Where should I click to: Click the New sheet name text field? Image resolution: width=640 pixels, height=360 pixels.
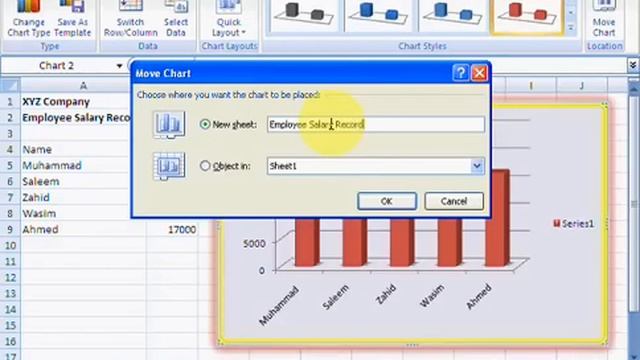(376, 124)
